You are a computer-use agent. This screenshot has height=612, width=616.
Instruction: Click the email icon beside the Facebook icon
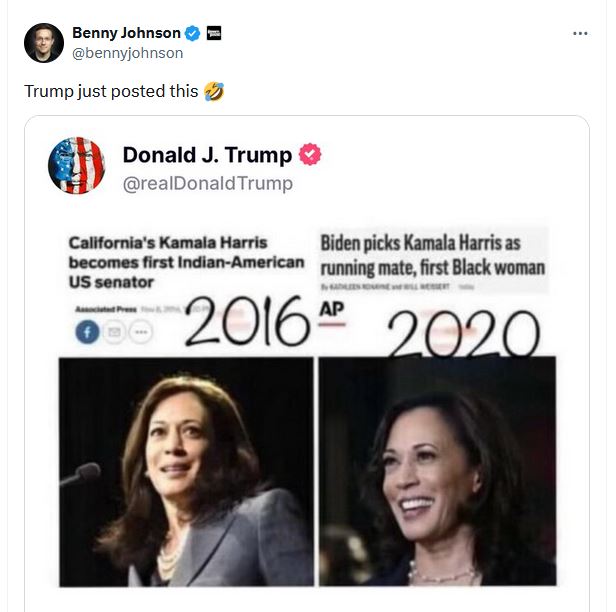(x=113, y=333)
